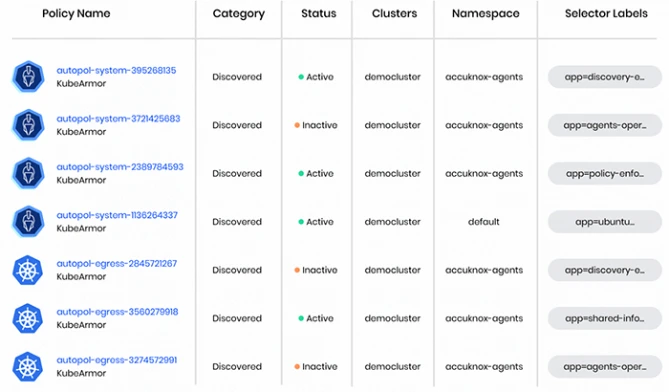The height and width of the screenshot is (392, 669).
Task: Open the autopol-egress-3560279918 policy link
Action: point(117,312)
